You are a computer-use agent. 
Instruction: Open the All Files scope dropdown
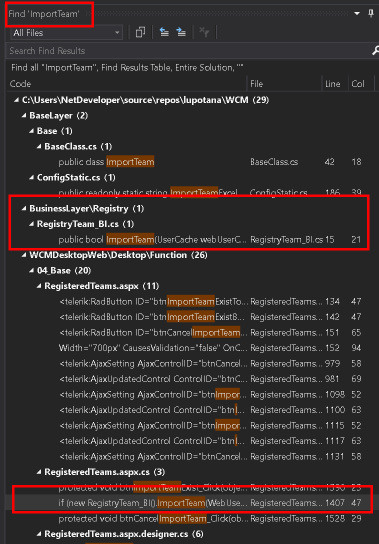[66, 33]
